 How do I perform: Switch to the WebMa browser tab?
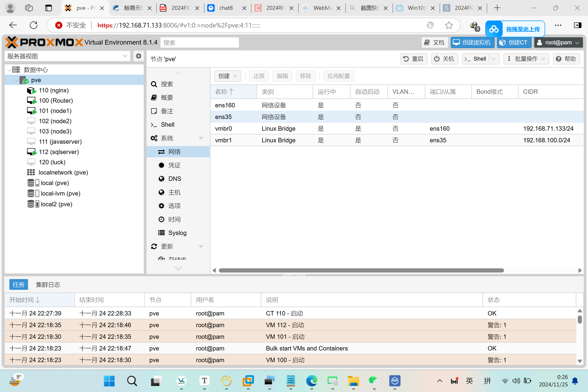322,8
